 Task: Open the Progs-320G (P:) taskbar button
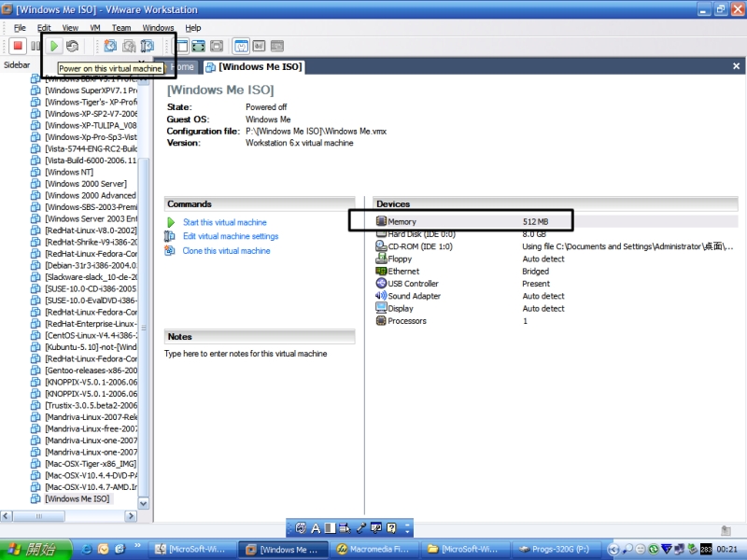(556, 549)
